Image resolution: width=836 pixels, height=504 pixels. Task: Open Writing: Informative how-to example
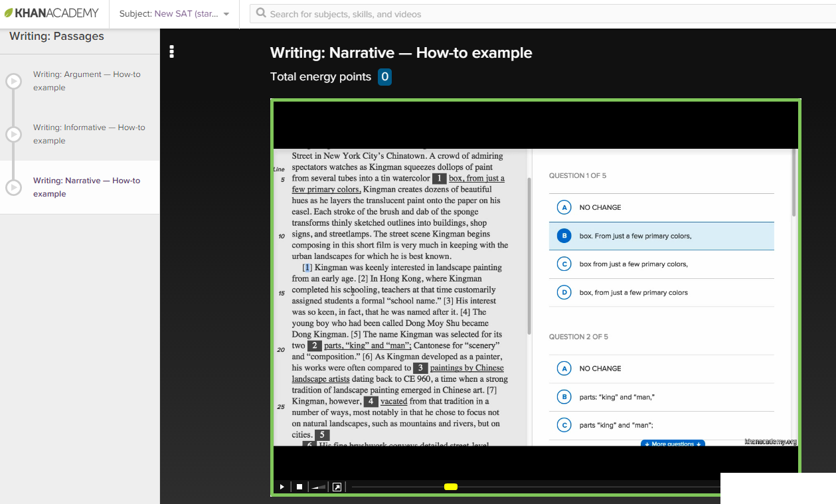pos(89,134)
